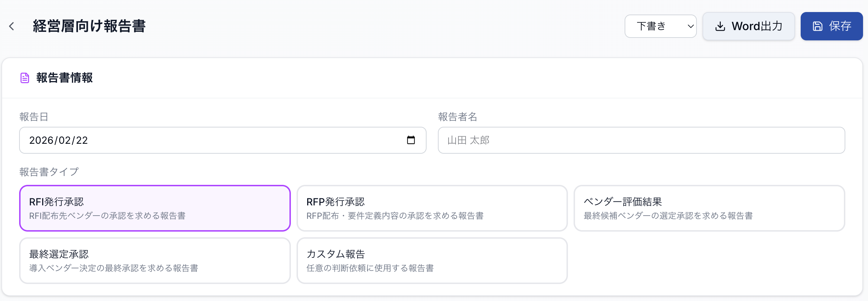
Task: Select the RFI発行承認 report type
Action: [155, 208]
